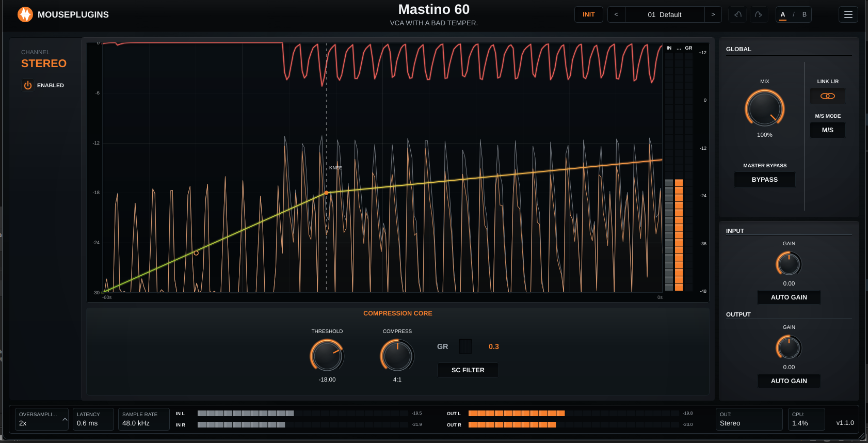
Task: Click the redo arrow icon
Action: click(758, 14)
